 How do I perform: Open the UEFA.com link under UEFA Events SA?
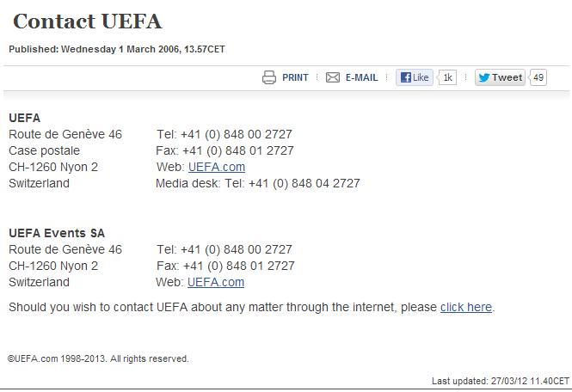point(216,282)
